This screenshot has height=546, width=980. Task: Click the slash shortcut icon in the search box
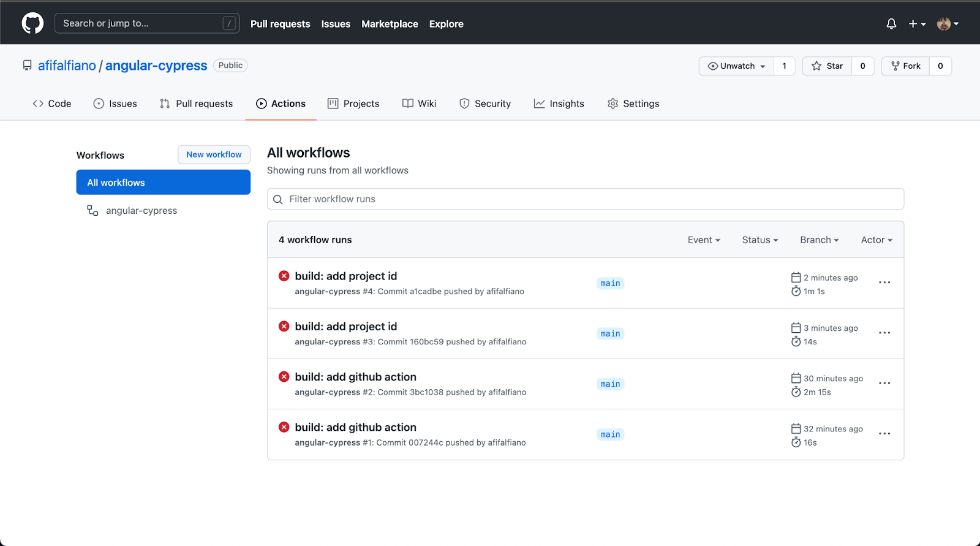[x=229, y=23]
